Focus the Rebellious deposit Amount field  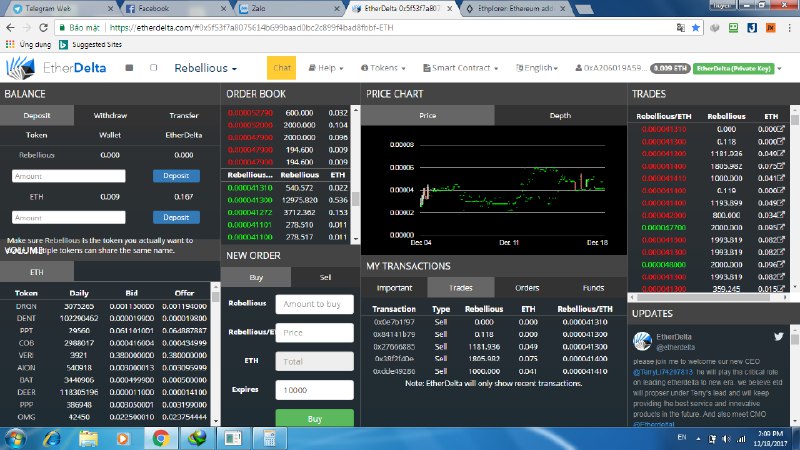pos(68,176)
